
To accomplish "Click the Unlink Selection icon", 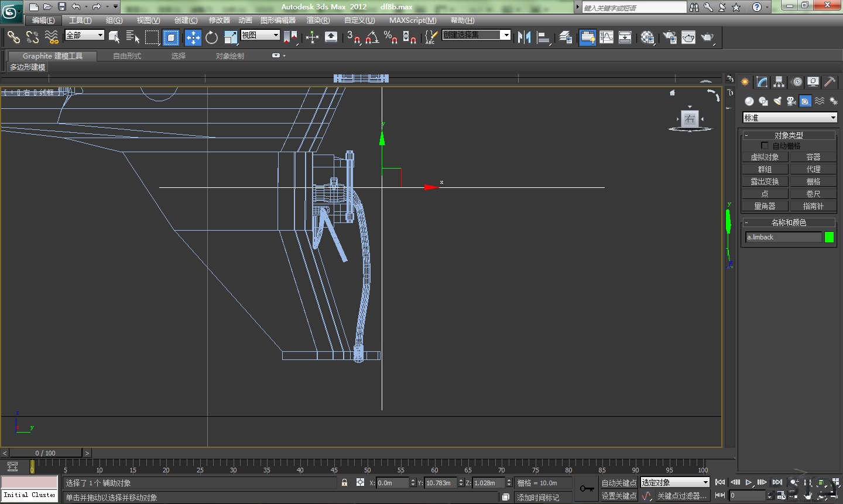I will tap(32, 37).
